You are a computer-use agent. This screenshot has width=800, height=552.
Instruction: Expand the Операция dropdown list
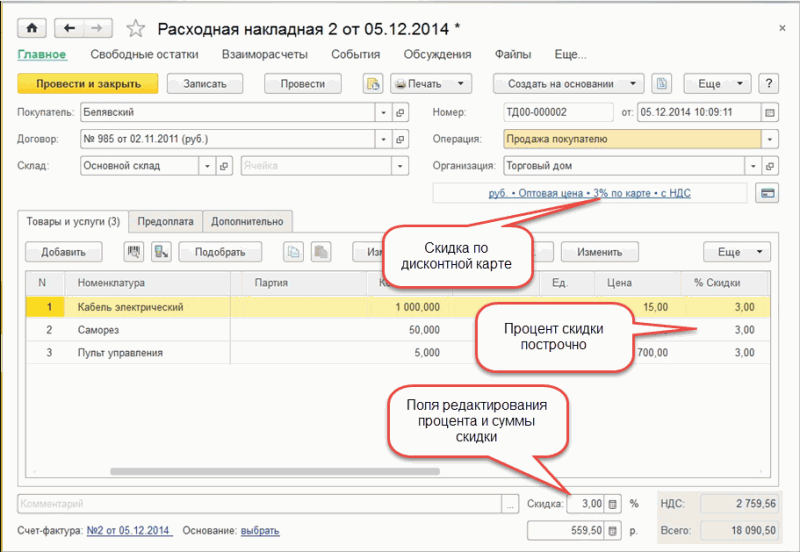[x=769, y=140]
